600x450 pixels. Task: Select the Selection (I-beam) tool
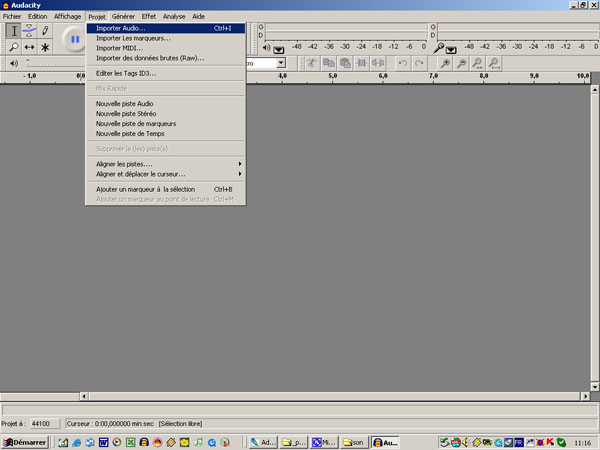pos(14,31)
